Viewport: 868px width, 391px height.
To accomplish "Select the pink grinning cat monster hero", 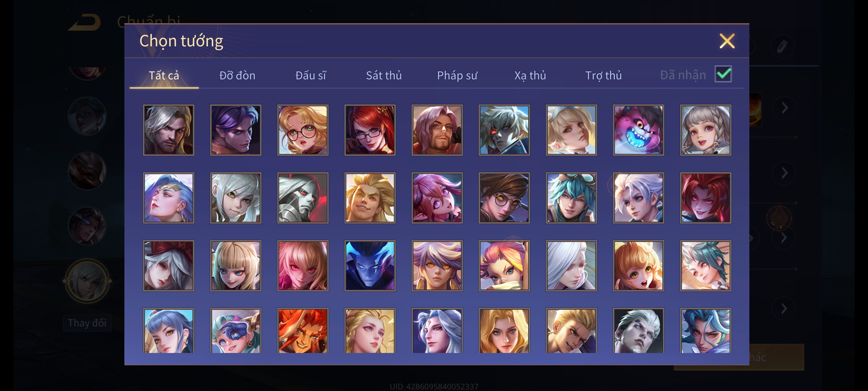I will (x=638, y=130).
